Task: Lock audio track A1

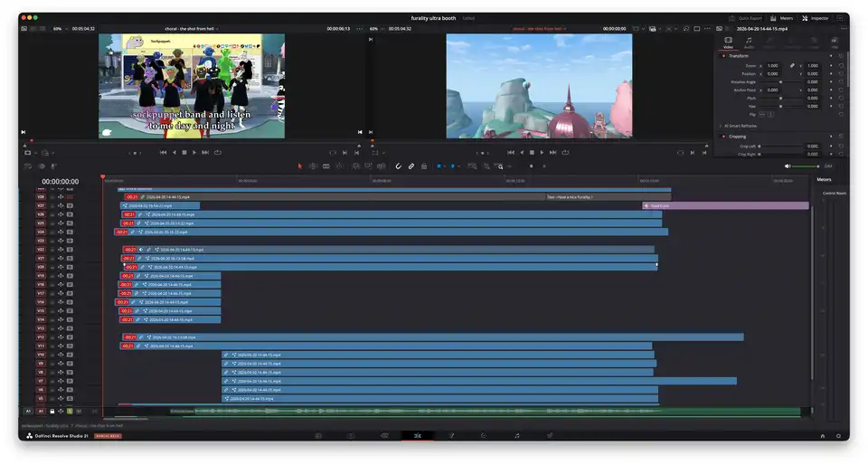Action: click(52, 412)
